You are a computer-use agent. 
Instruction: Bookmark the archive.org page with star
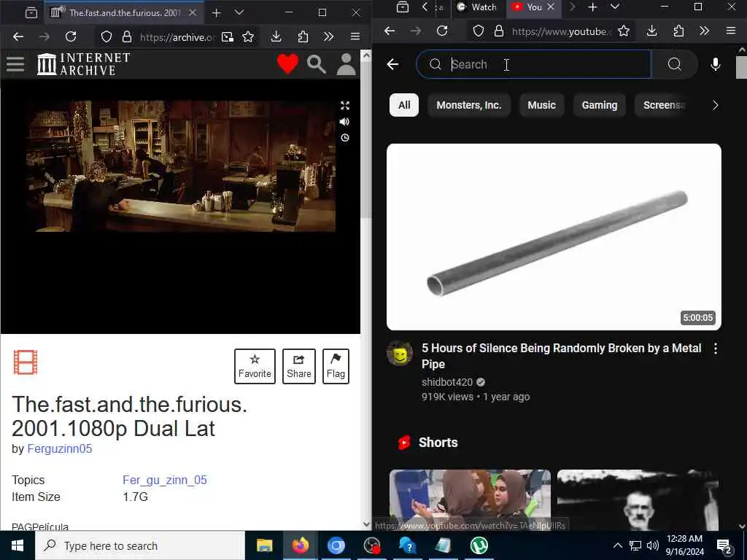click(248, 36)
